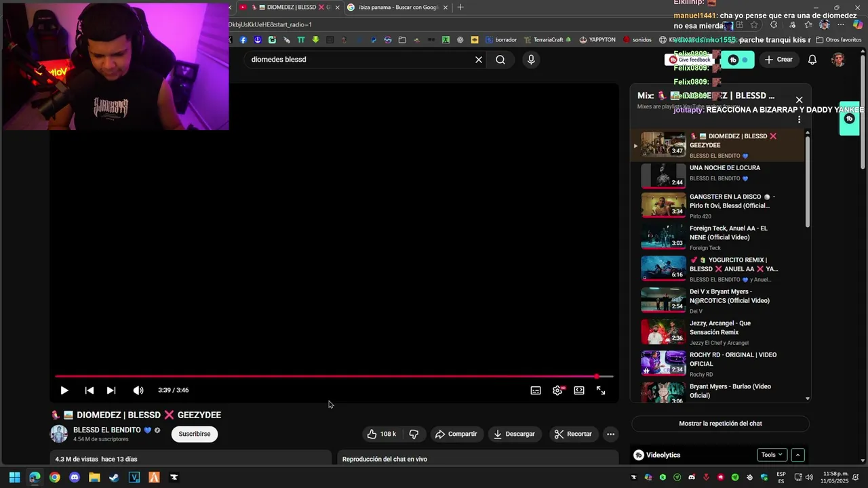Open YouTube notifications bell

812,60
